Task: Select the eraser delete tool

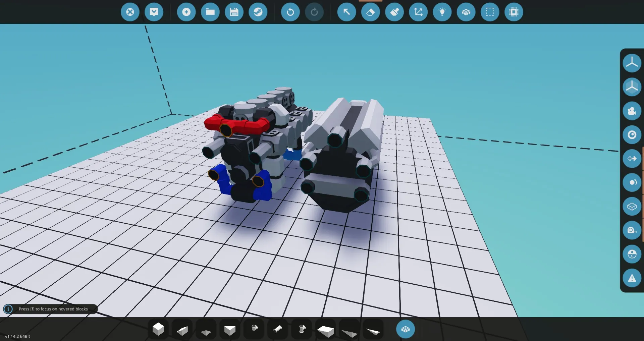Action: point(371,12)
